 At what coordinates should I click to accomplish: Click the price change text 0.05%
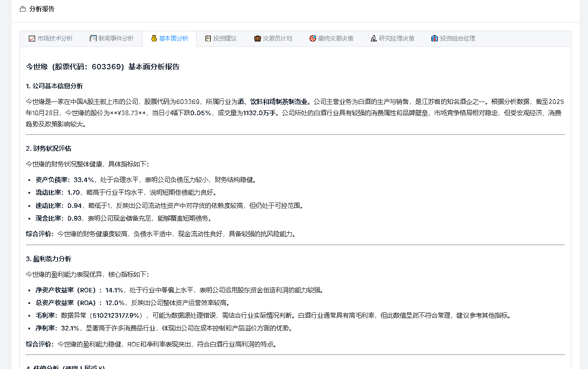tap(201, 113)
